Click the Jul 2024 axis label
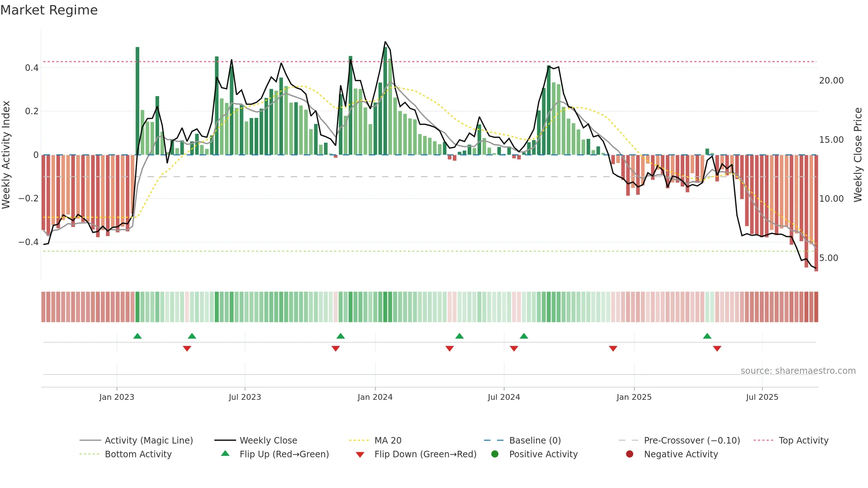The image size is (868, 488). point(504,397)
